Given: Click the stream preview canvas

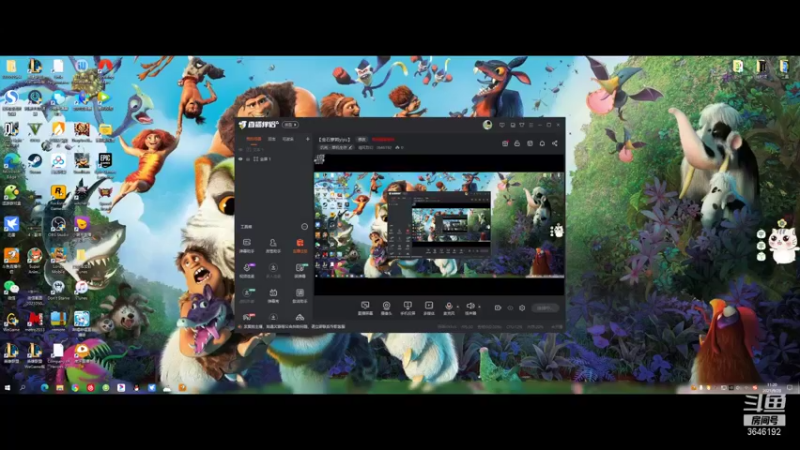Looking at the screenshot, I should point(439,225).
